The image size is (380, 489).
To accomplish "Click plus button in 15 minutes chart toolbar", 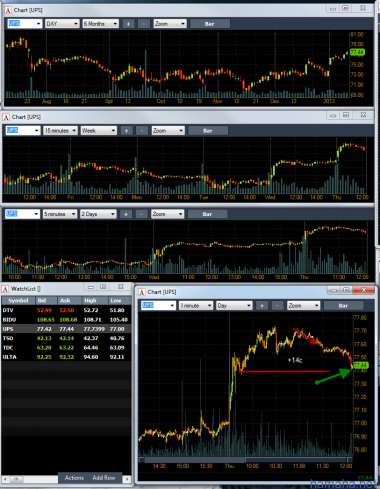I will [x=126, y=131].
